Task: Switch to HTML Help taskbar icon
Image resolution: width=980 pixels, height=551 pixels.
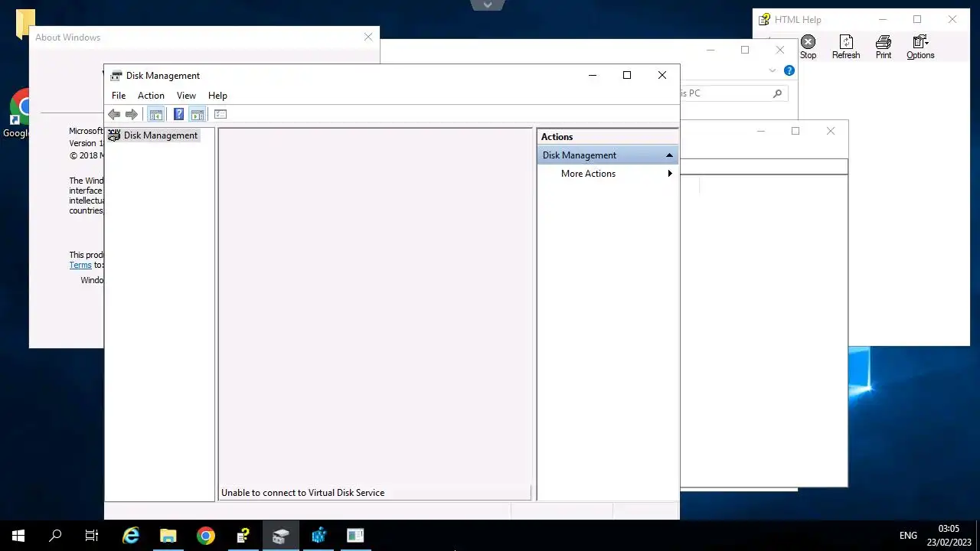Action: [x=243, y=536]
